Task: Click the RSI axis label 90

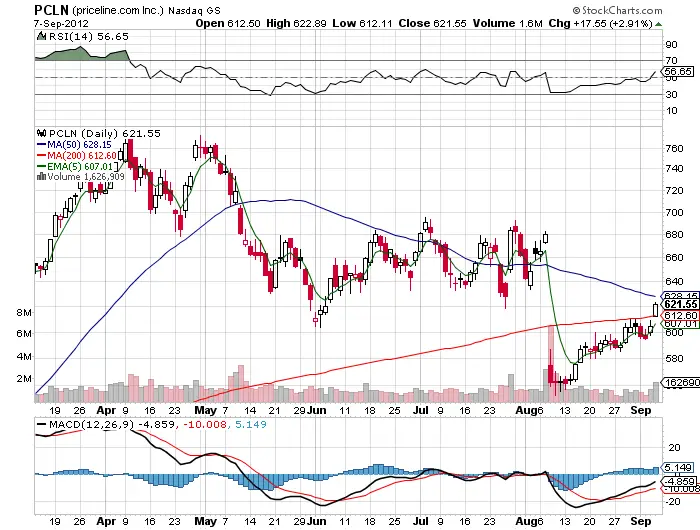Action: tap(671, 44)
